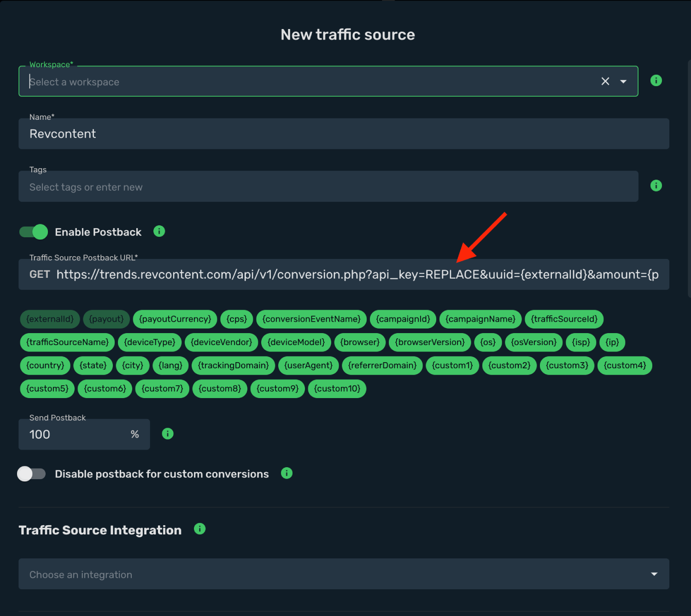
Task: Insert the {trackingDomain} token
Action: pyautogui.click(x=234, y=365)
